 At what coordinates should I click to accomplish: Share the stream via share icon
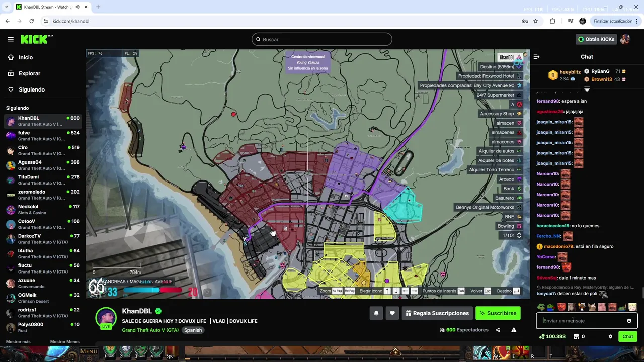point(498,330)
